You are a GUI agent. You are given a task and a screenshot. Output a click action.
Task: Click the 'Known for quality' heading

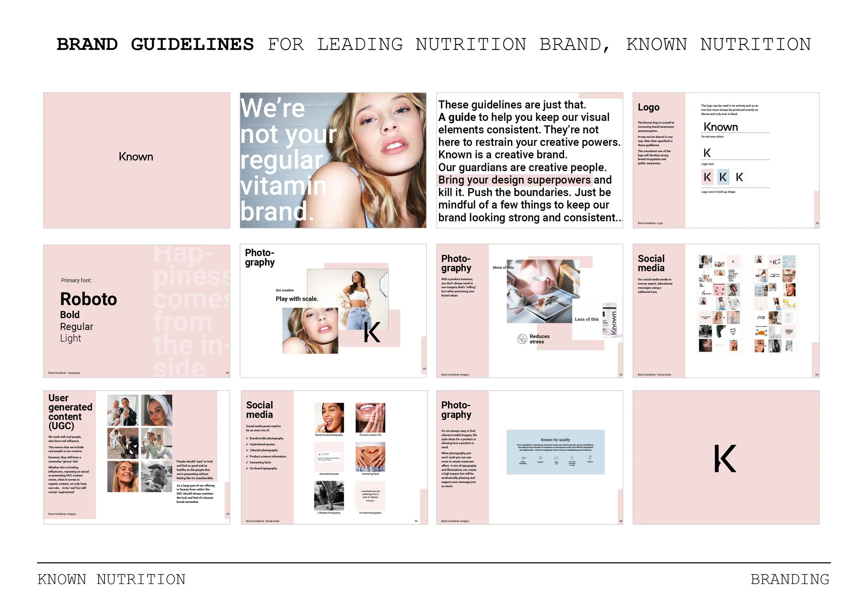tap(556, 440)
